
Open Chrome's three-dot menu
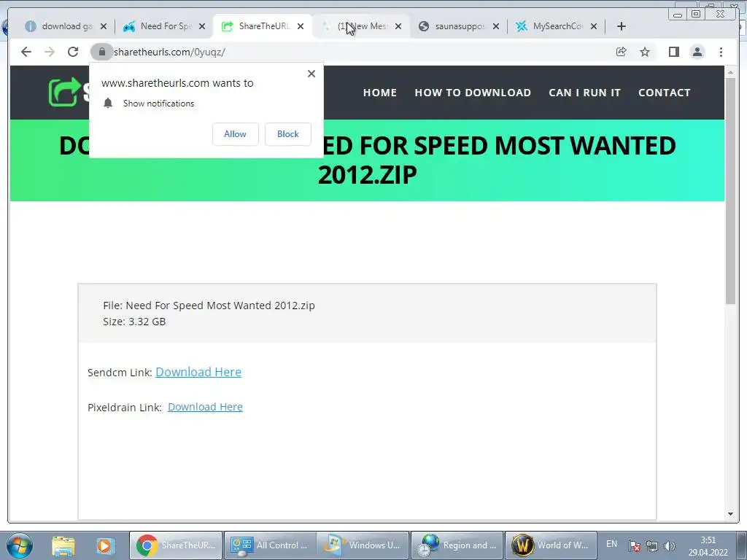(721, 52)
